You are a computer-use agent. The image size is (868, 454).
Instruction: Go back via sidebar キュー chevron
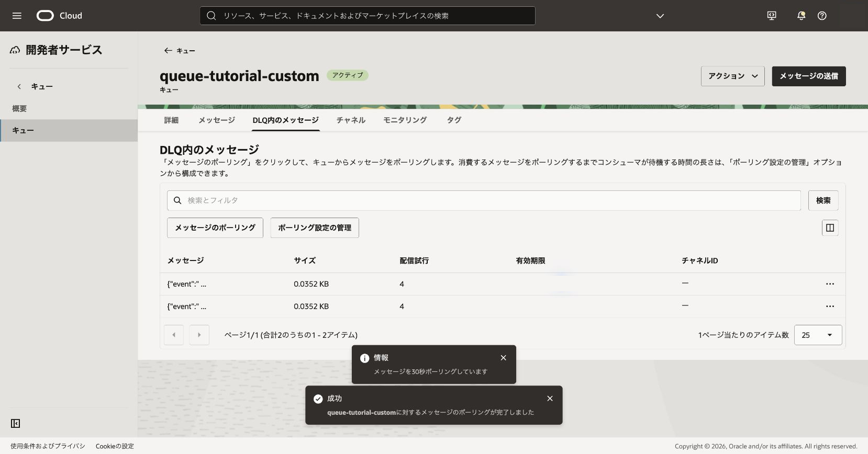point(19,86)
